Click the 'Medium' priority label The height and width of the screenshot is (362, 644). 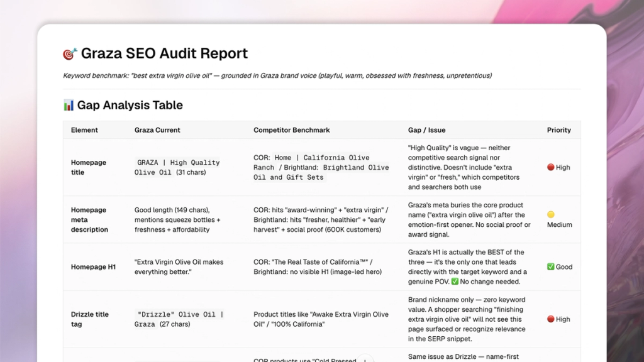pyautogui.click(x=559, y=224)
